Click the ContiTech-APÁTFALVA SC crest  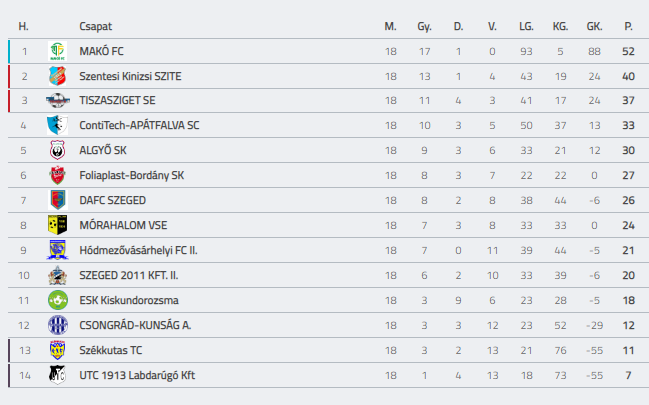[x=58, y=125]
